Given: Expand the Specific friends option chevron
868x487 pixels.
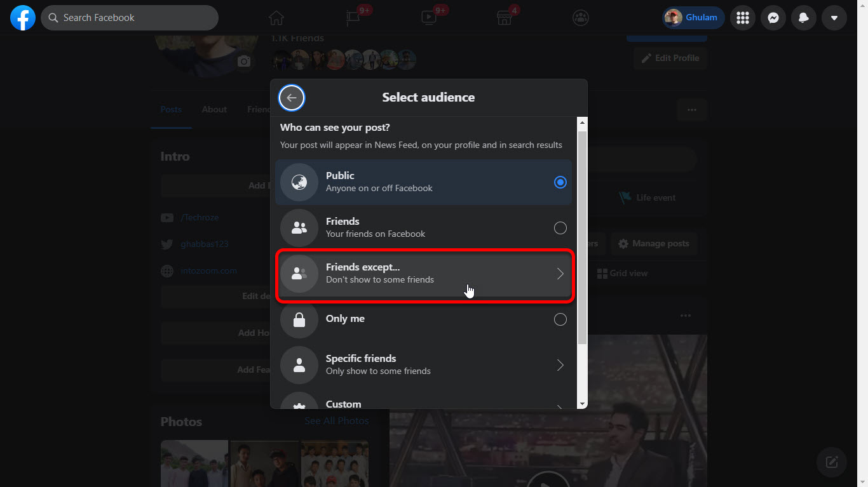Looking at the screenshot, I should pos(560,365).
